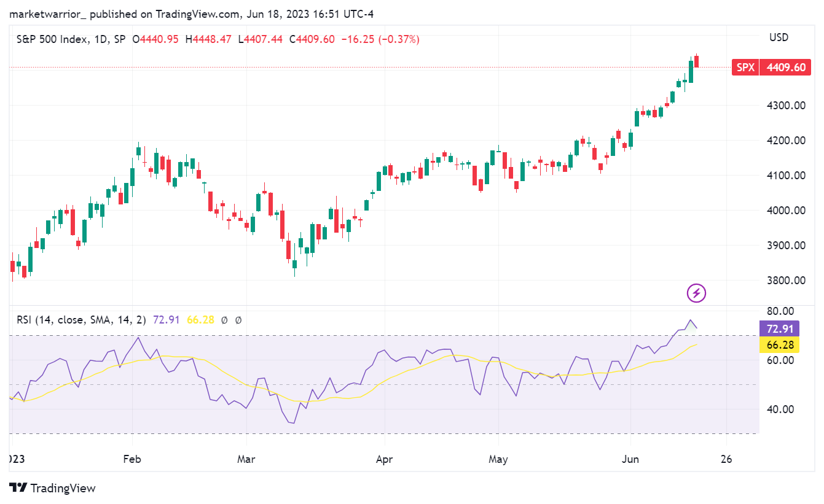Click the Jun label on time axis

tap(630, 459)
